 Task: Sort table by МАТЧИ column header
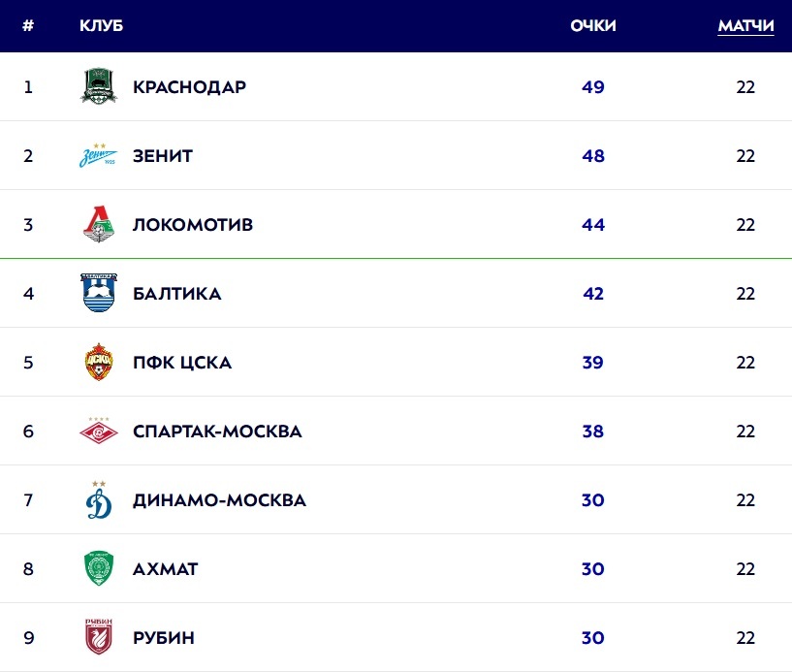[745, 25]
